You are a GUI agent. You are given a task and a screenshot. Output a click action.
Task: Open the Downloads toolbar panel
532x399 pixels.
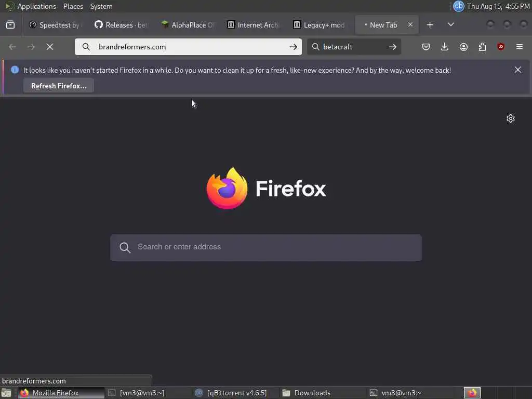coord(445,47)
